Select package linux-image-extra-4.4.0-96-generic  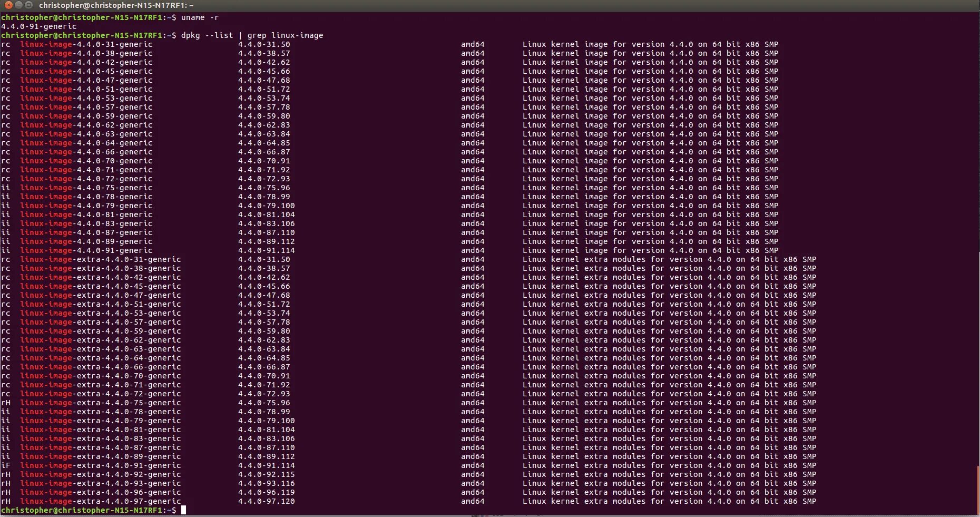[101, 492]
